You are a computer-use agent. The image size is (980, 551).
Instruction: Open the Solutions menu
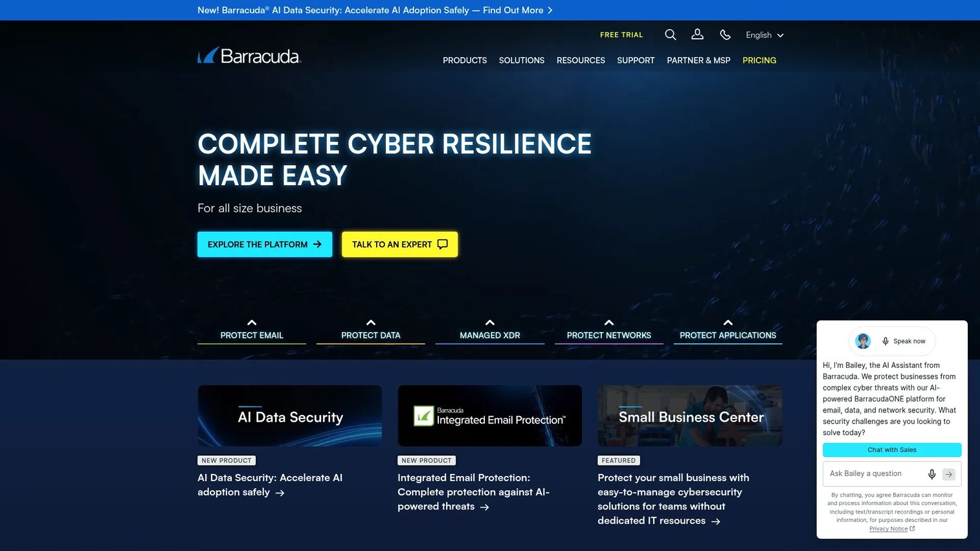[x=522, y=60]
